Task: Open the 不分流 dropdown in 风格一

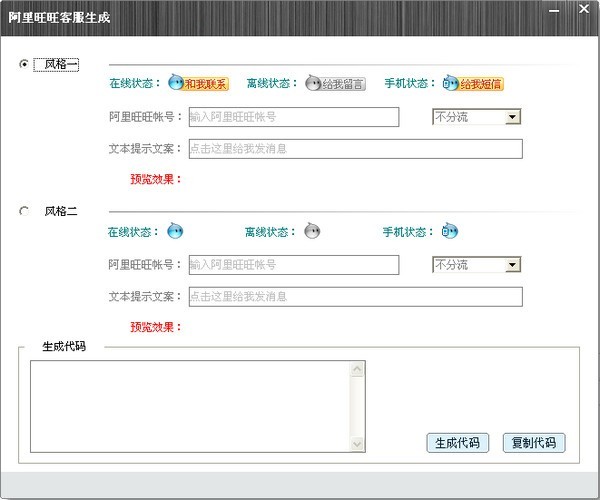Action: pos(476,117)
